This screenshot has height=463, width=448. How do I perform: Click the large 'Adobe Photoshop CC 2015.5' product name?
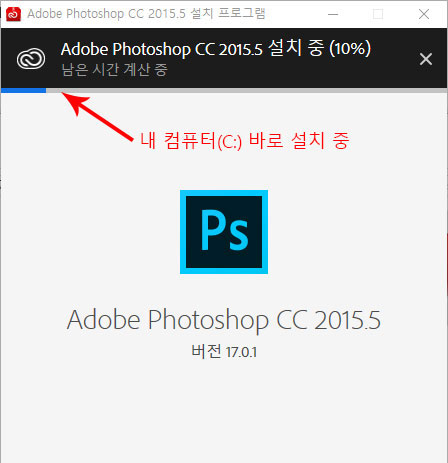224,320
